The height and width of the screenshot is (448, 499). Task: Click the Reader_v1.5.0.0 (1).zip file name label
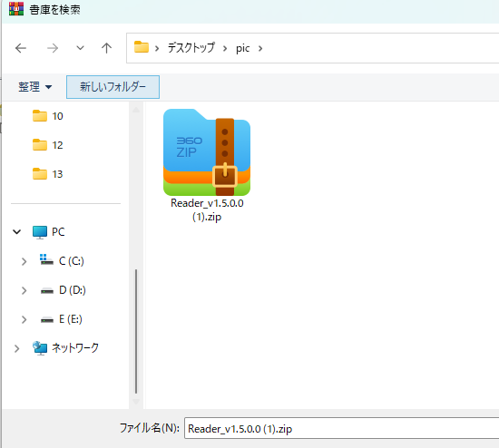coord(207,210)
